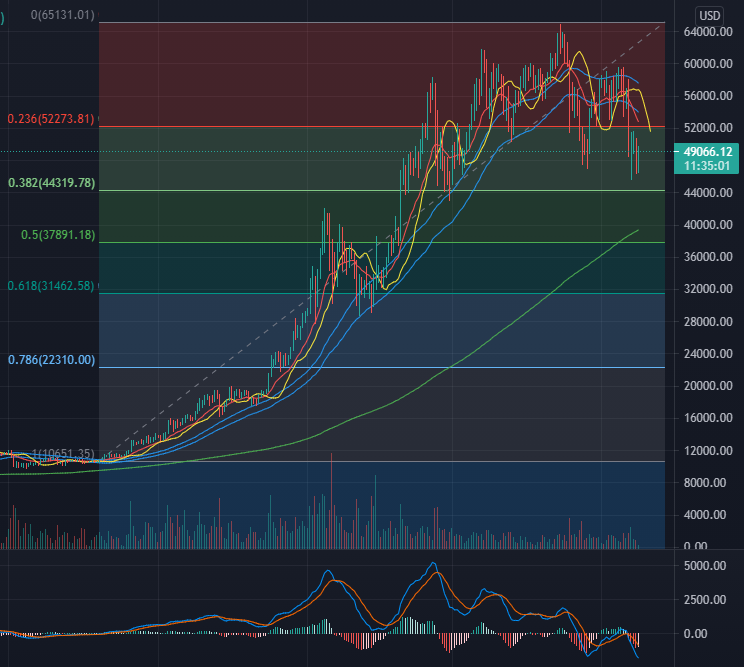The width and height of the screenshot is (744, 667).
Task: Select the 0.382(44319.78) Fibonacci label
Action: coord(51,183)
